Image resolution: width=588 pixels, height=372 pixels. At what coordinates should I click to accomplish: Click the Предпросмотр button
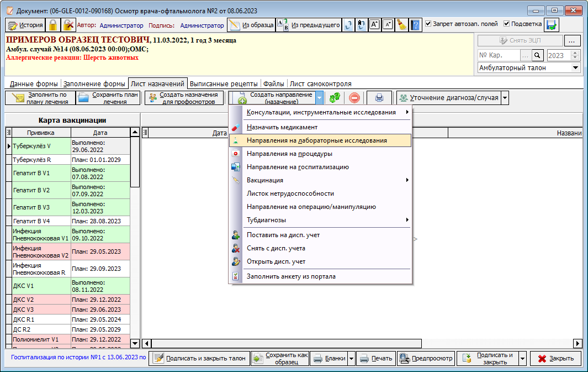tap(426, 359)
